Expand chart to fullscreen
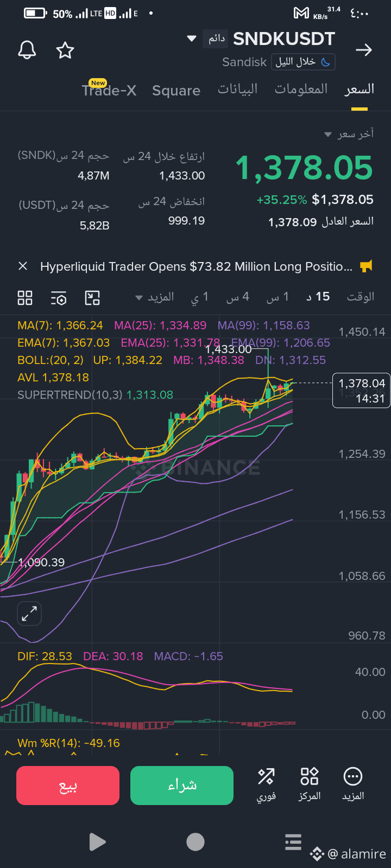The image size is (391, 868). (x=29, y=614)
